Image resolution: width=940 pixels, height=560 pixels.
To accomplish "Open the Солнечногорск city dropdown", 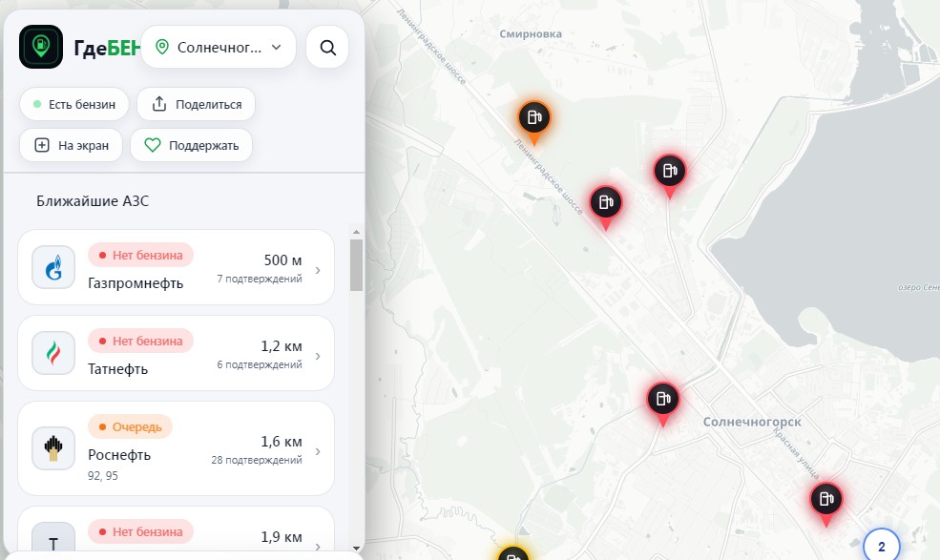I will pyautogui.click(x=219, y=47).
